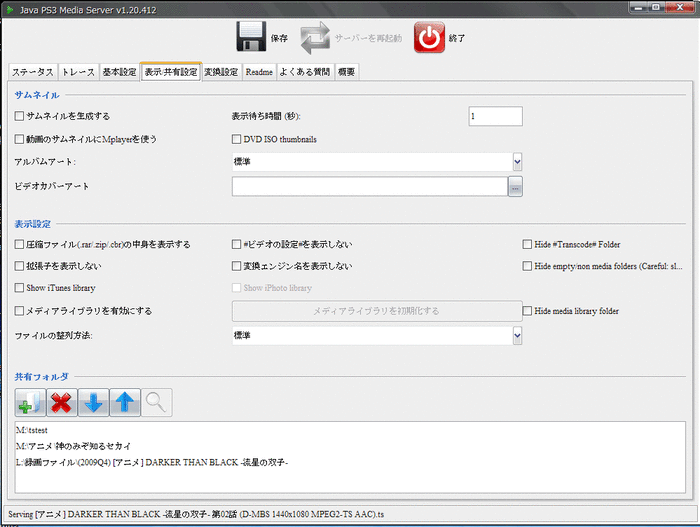
Task: Switch to the ステータス tab
Action: click(33, 72)
